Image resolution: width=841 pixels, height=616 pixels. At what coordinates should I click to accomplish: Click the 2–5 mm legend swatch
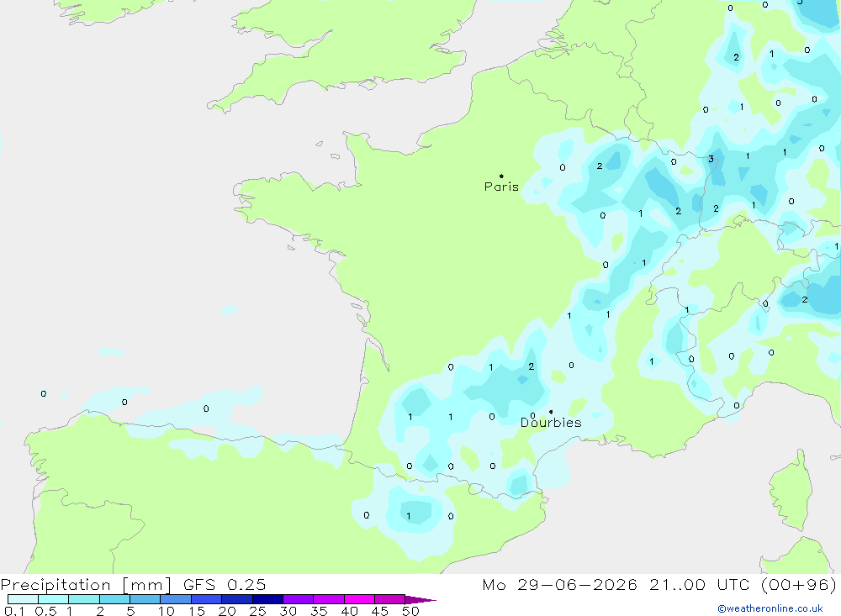click(114, 599)
